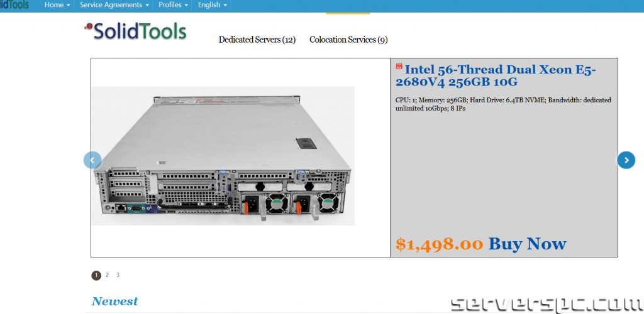Open Colocation Services (9) category
Screen dimensions: 644x314
pyautogui.click(x=348, y=40)
